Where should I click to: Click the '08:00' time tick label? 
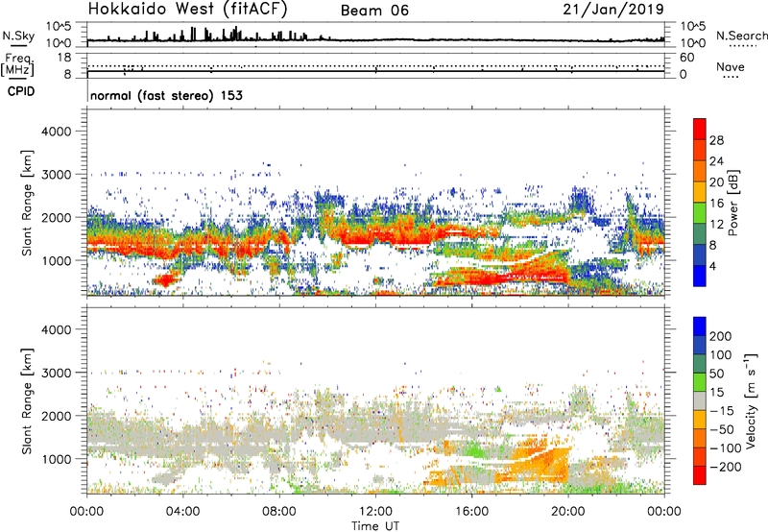(x=279, y=512)
